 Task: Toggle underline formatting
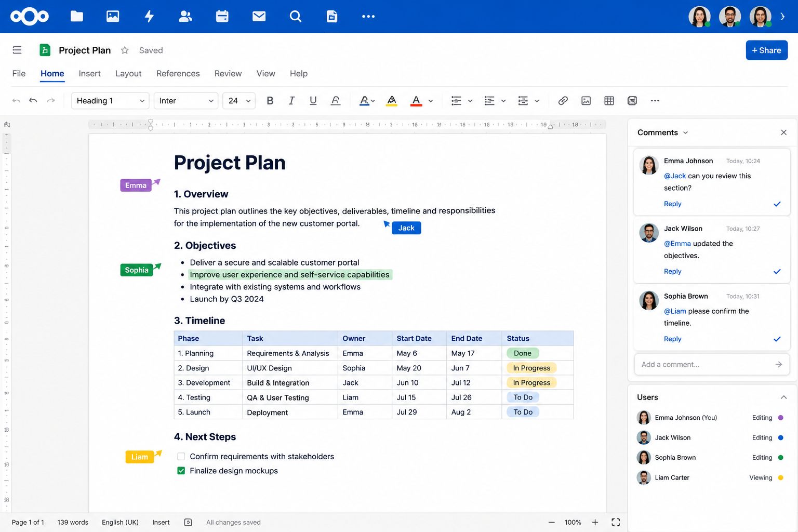pyautogui.click(x=313, y=101)
